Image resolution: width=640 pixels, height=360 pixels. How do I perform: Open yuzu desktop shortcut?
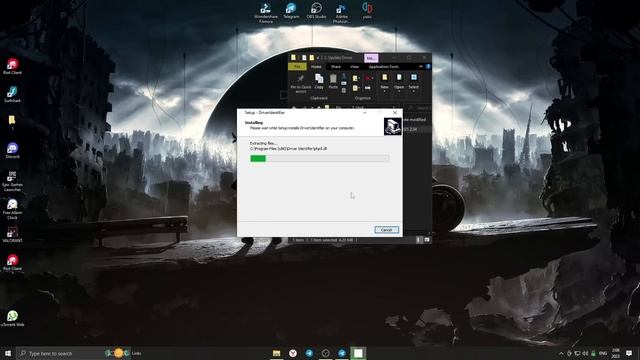pyautogui.click(x=367, y=11)
